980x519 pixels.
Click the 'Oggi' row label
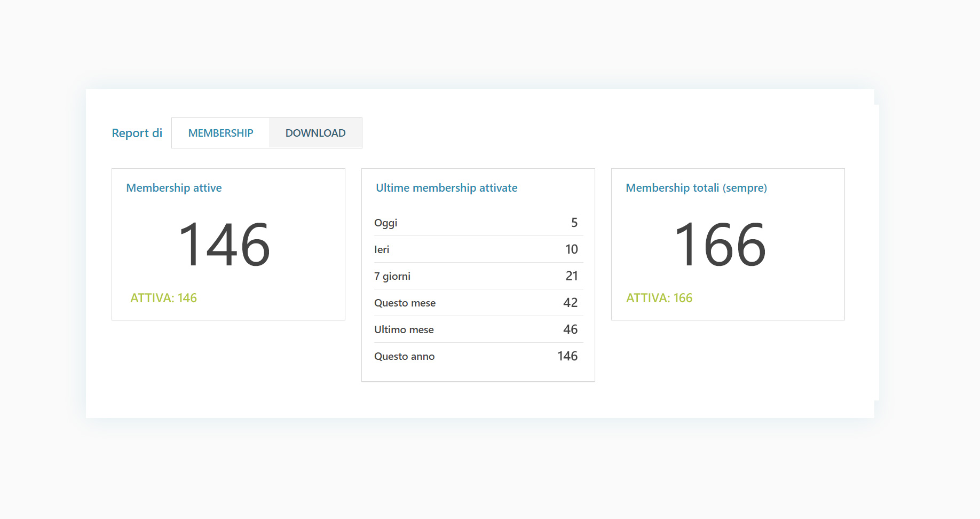pyautogui.click(x=385, y=223)
